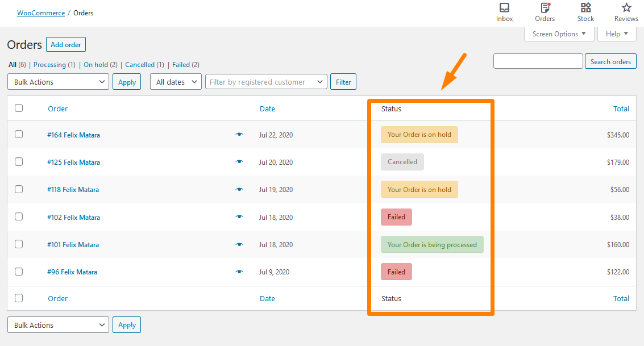Select checkbox for order #164
This screenshot has width=644, height=346.
click(x=19, y=134)
